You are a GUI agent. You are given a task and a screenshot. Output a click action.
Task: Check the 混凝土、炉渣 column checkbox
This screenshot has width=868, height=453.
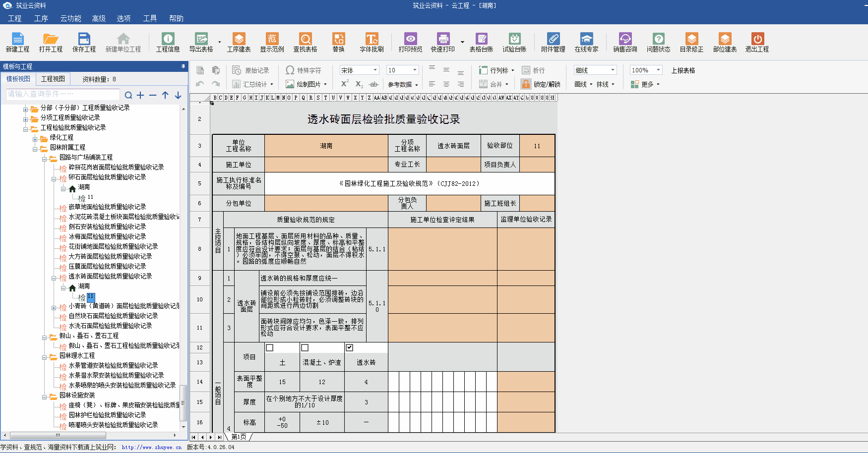click(x=305, y=348)
